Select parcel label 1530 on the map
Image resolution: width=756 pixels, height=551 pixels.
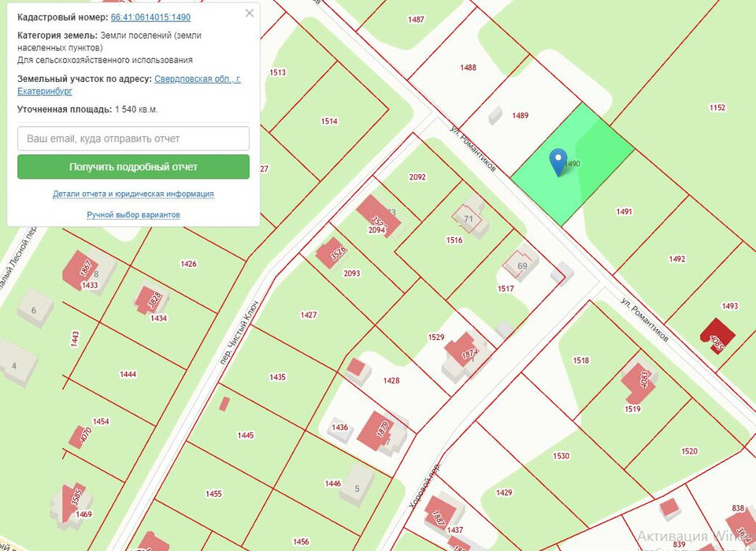point(561,456)
